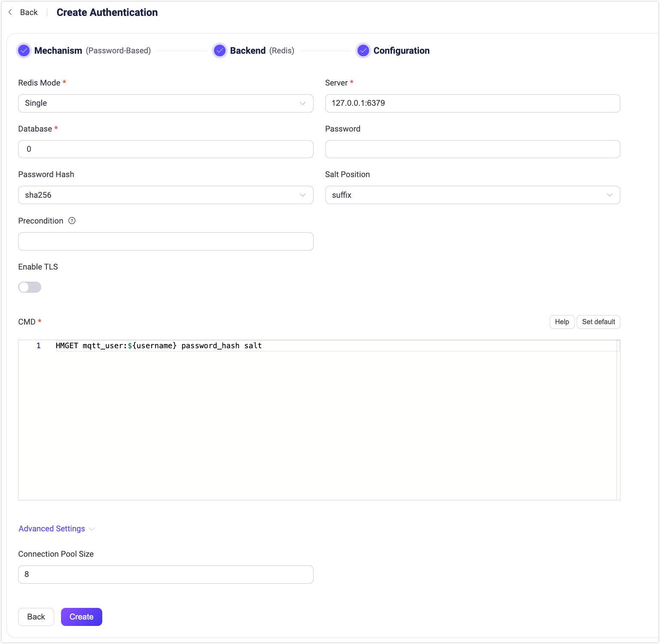
Task: Click the Precondition help question icon
Action: [72, 221]
